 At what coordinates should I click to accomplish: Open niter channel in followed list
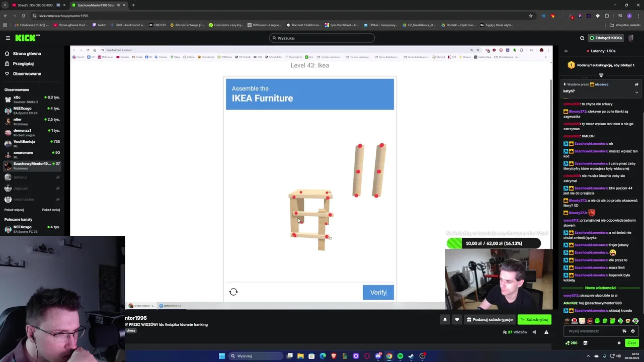pos(32,121)
